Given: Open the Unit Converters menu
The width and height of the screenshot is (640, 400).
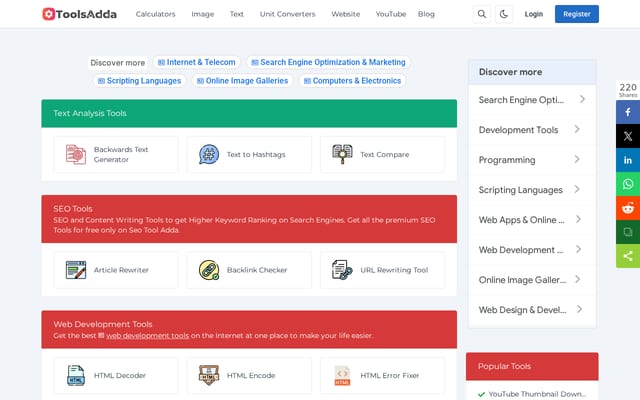Looking at the screenshot, I should (x=288, y=14).
